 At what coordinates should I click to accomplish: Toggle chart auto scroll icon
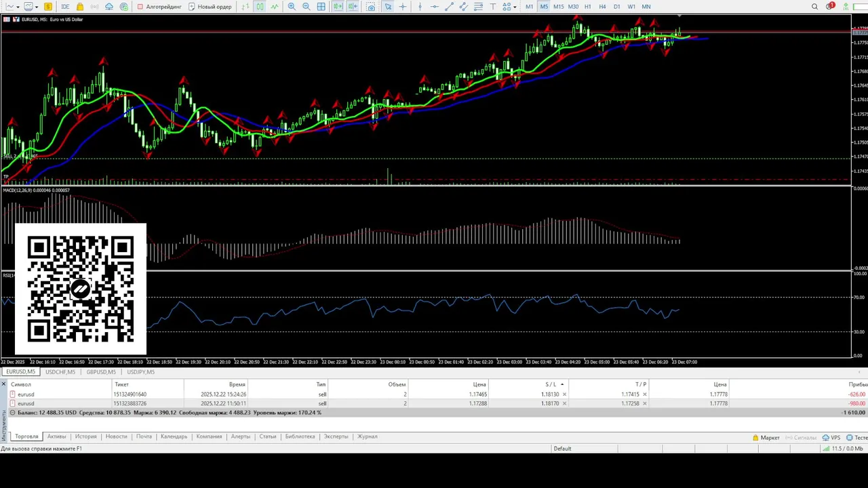pos(338,7)
